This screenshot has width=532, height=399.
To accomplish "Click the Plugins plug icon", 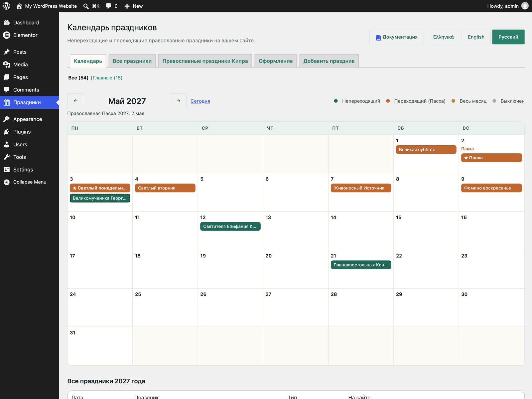I will point(7,132).
